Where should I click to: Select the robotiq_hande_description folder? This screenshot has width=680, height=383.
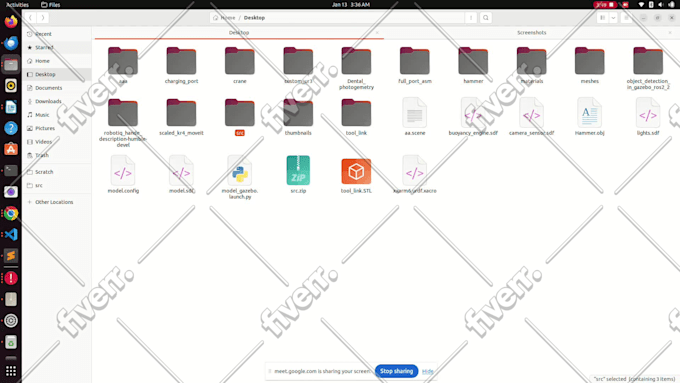click(123, 123)
